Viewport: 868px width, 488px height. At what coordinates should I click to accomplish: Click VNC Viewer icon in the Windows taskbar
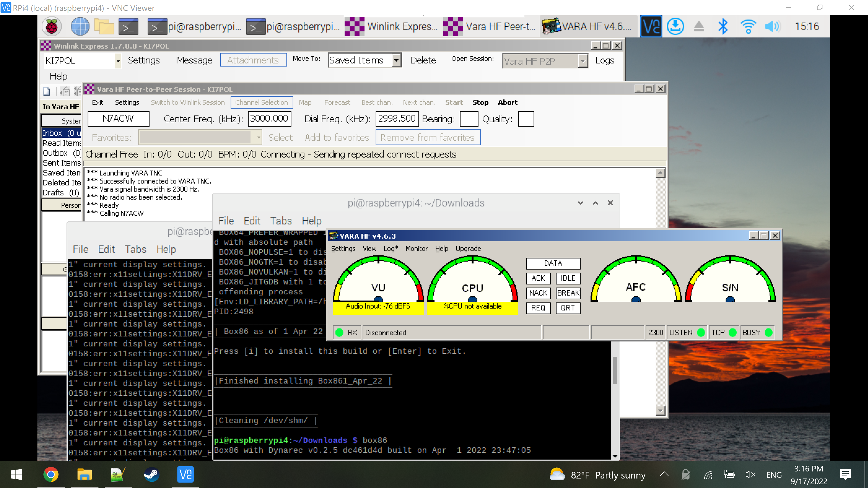(x=185, y=475)
